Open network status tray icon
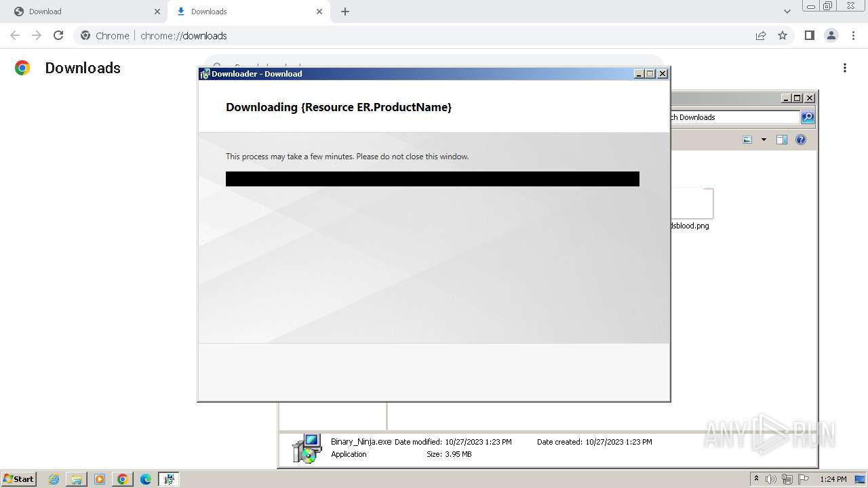This screenshot has height=488, width=868. [x=787, y=479]
